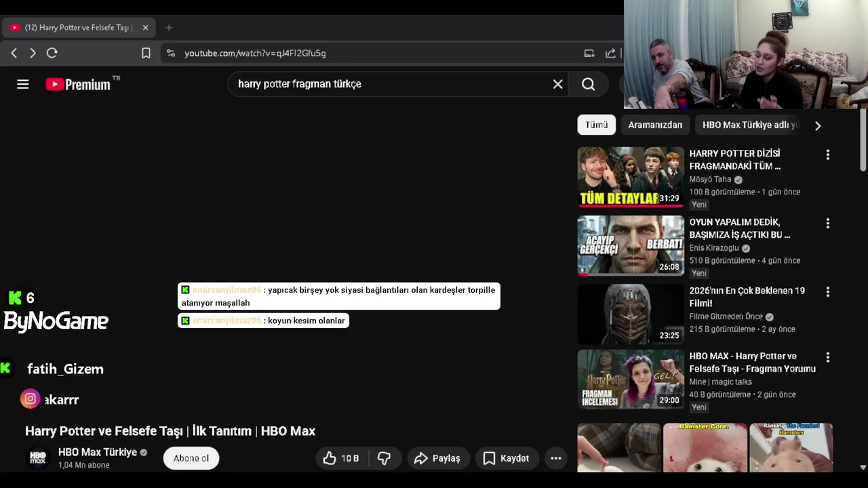Select the Harry Potter ve Felsefe Taşı tab
The width and height of the screenshot is (868, 488).
[x=78, y=28]
